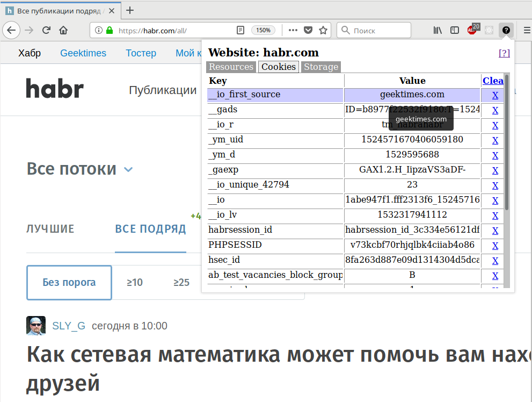532x402 pixels.
Task: Delete the habrsession_id cookie
Action: pos(495,231)
